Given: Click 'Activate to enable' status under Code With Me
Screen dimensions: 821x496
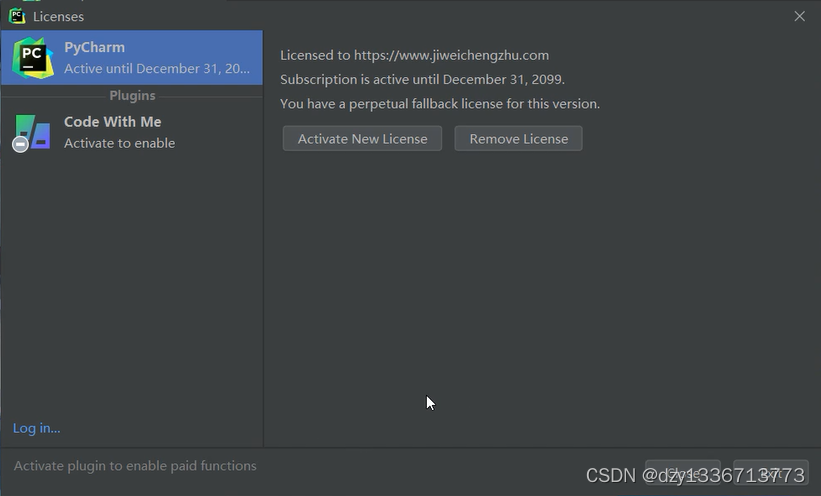Looking at the screenshot, I should [119, 143].
